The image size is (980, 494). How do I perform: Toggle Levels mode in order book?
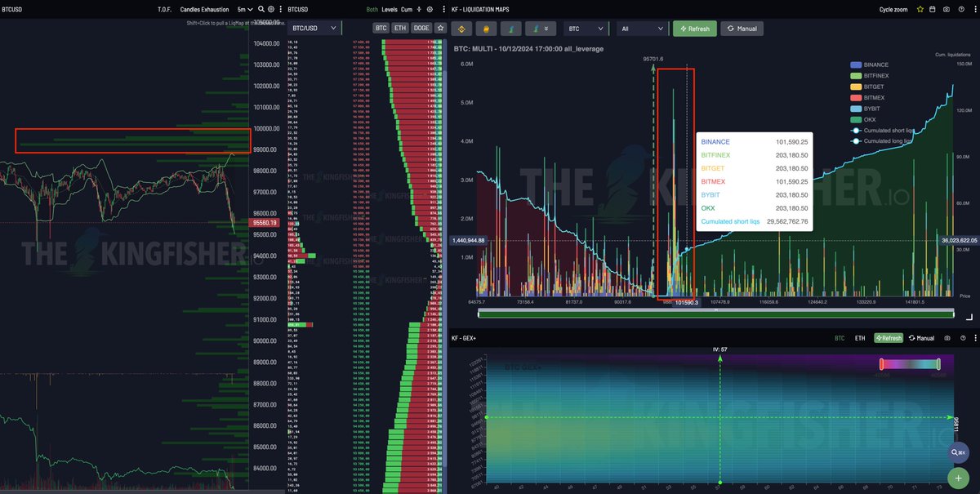390,9
